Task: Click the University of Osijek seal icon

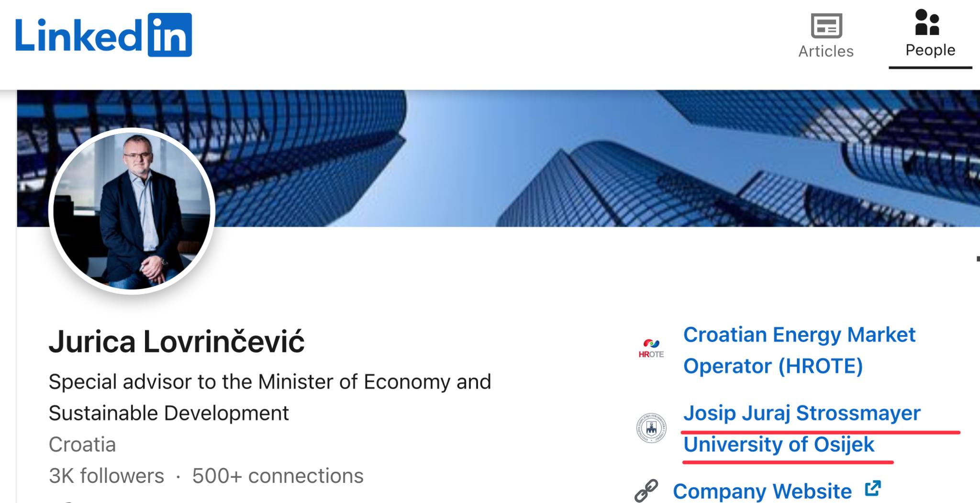Action: [x=651, y=428]
